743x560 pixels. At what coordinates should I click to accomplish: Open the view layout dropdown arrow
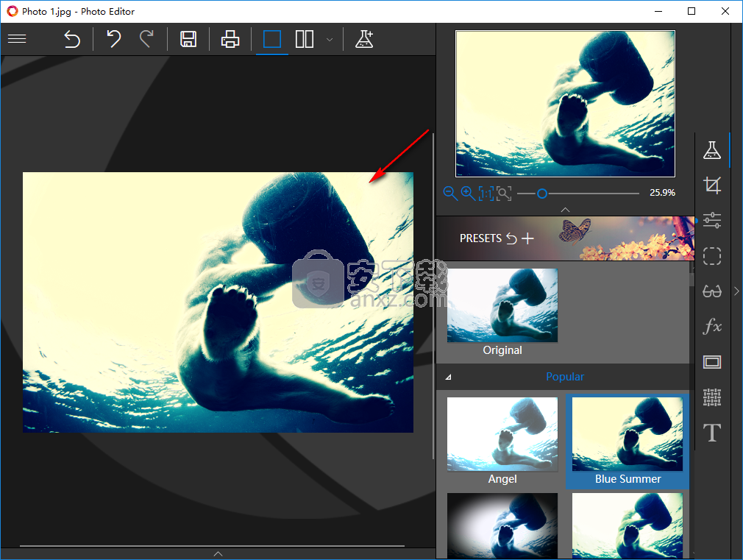(330, 40)
